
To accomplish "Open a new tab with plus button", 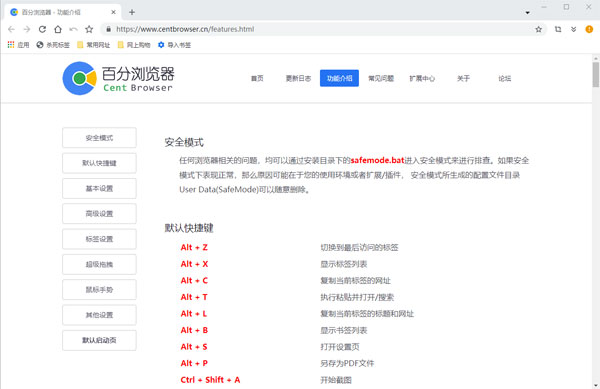I will [x=132, y=12].
